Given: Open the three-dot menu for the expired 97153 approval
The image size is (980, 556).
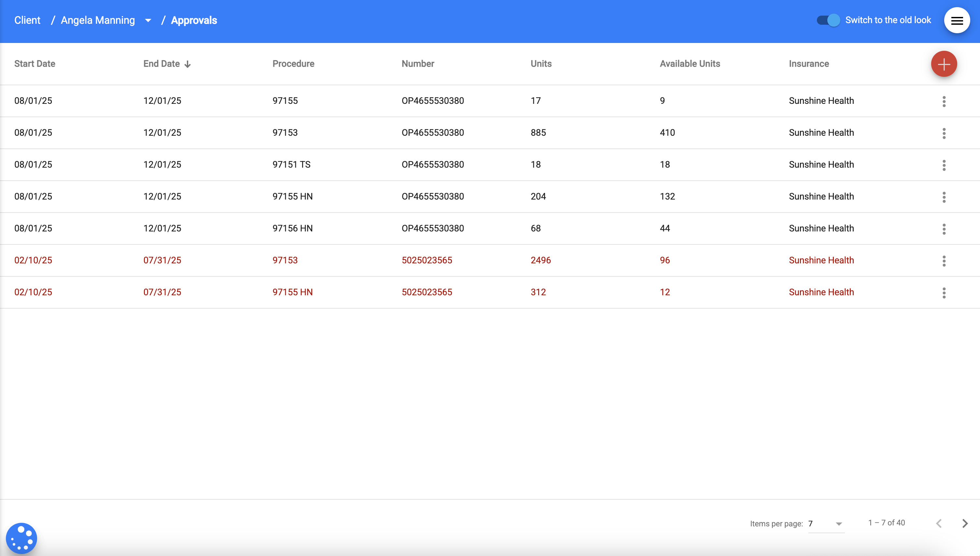Looking at the screenshot, I should pyautogui.click(x=944, y=261).
